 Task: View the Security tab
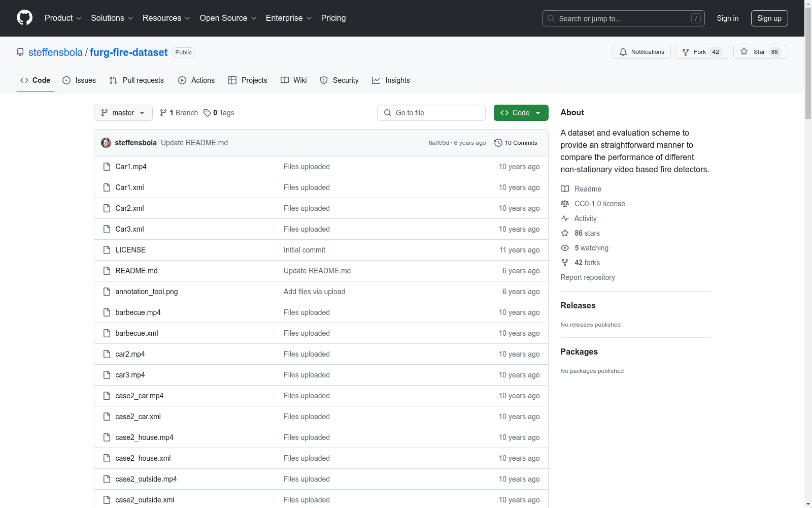[x=340, y=80]
